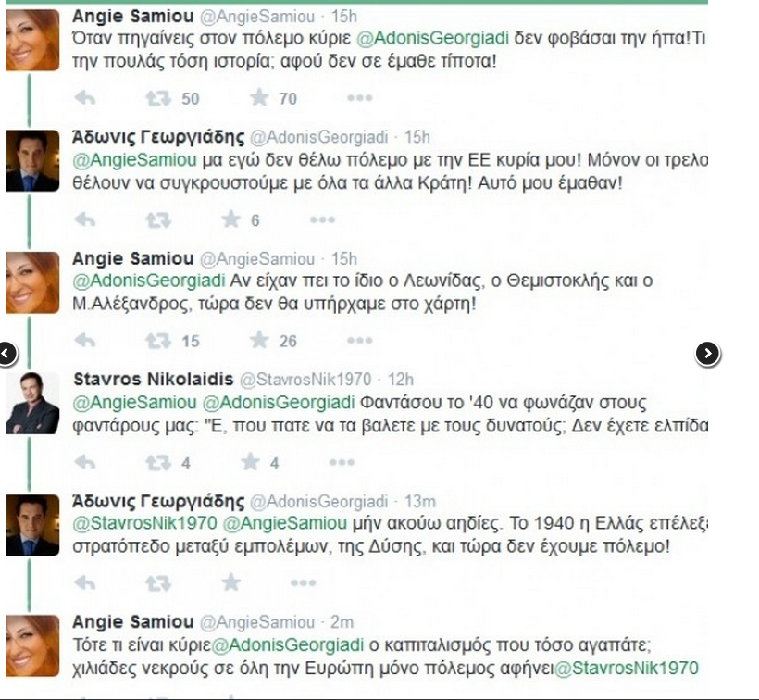759x700 pixels.
Task: Favorite Adonis Georgiadis's 13m tweet
Action: tap(230, 582)
